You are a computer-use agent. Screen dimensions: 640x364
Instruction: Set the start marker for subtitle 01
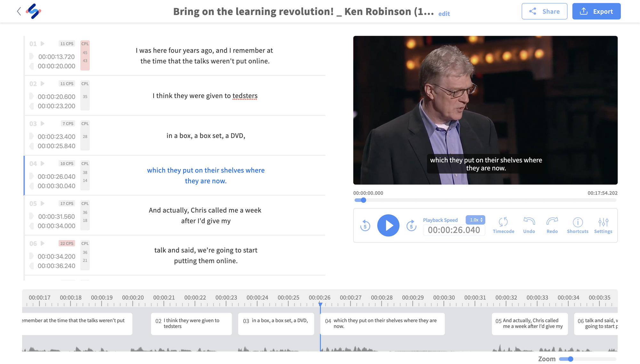tap(31, 56)
